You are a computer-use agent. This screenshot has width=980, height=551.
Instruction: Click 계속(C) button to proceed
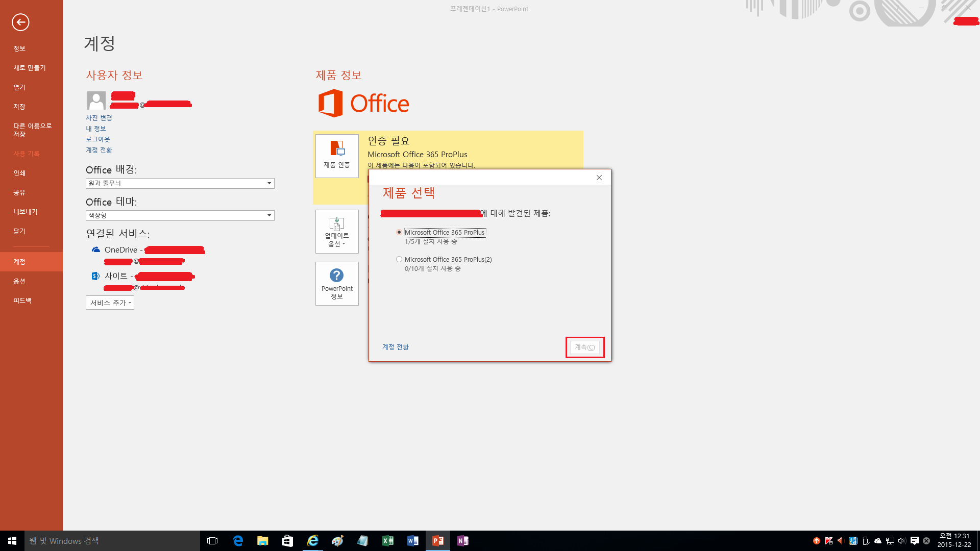coord(583,347)
